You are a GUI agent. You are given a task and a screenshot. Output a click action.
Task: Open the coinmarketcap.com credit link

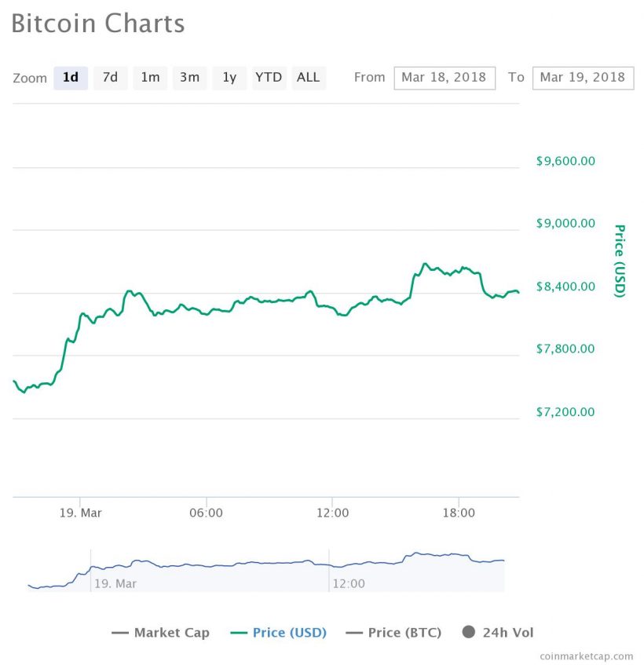point(586,656)
